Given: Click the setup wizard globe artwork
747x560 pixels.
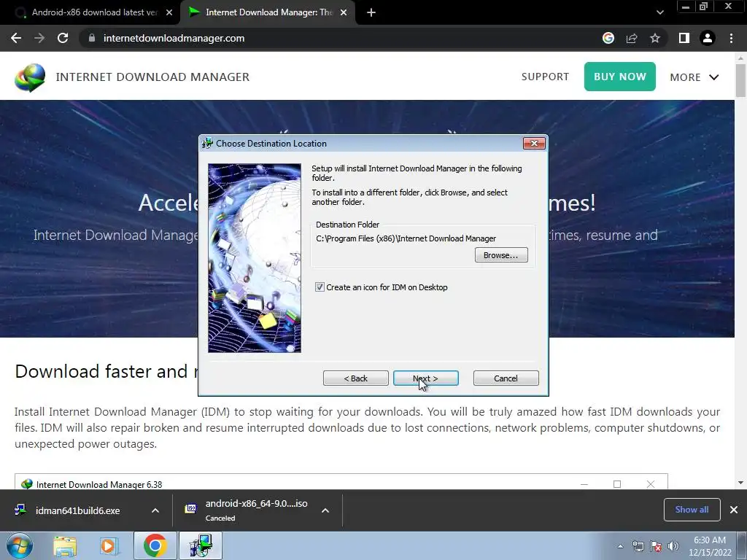Looking at the screenshot, I should (x=255, y=258).
